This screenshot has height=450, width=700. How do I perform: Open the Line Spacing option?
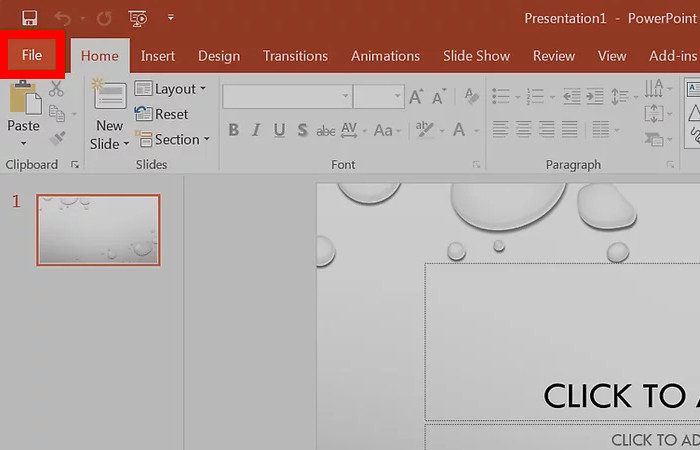click(619, 96)
